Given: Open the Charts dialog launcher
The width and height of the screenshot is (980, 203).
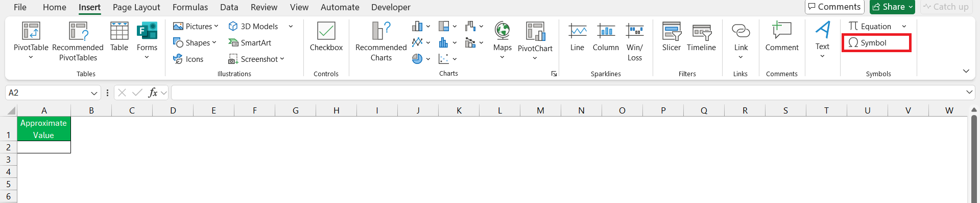Looking at the screenshot, I should pos(554,74).
